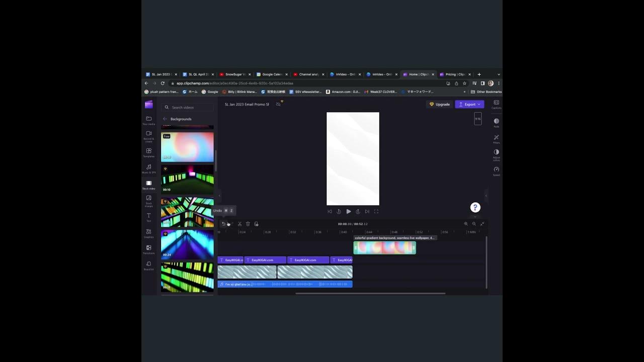Open the Export dropdown
The image size is (644, 362).
tap(469, 104)
